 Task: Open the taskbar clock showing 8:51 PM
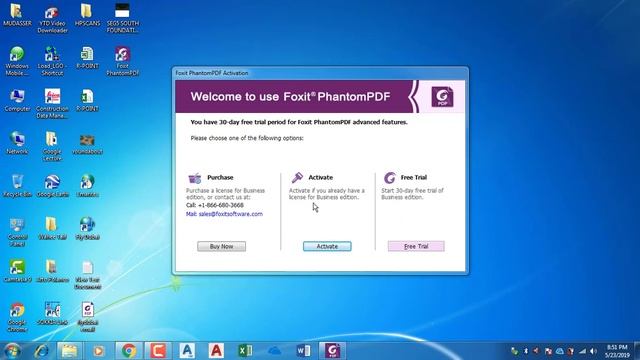(617, 351)
